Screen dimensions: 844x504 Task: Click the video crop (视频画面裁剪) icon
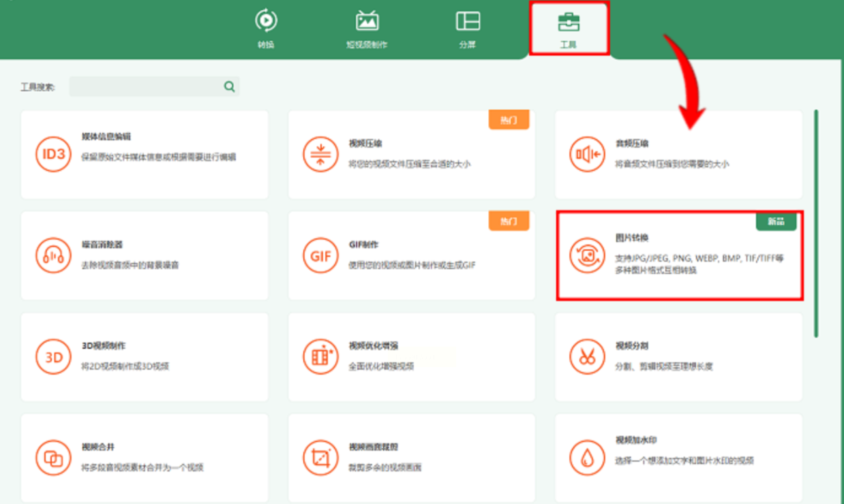(320, 458)
